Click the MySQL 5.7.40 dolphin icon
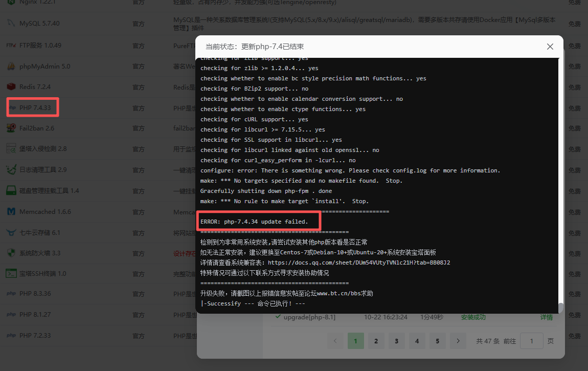Screen dimensions: 588x371 [11, 23]
